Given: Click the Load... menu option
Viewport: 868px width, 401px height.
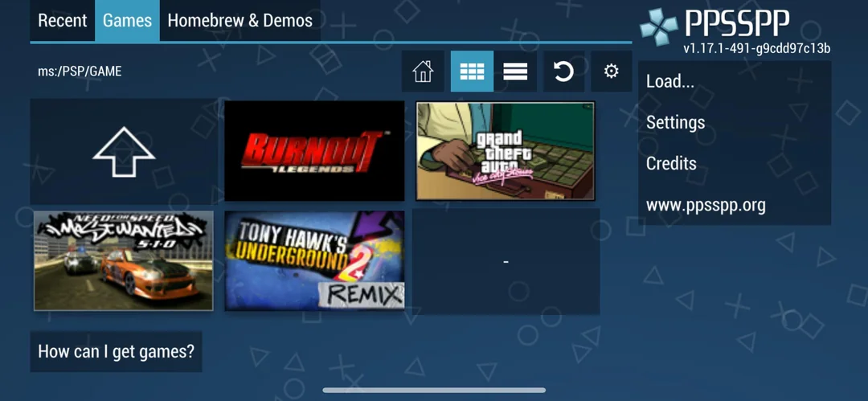Looking at the screenshot, I should pos(734,81).
